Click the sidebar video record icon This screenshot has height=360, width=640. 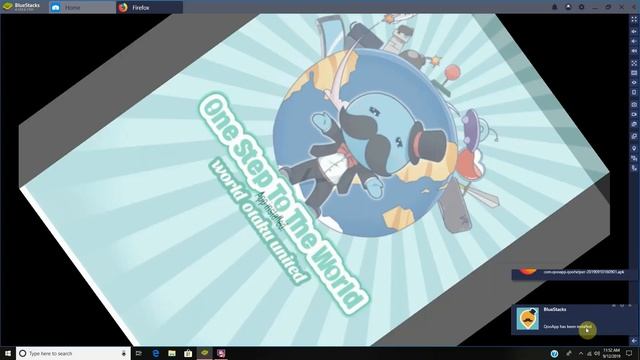tap(634, 115)
